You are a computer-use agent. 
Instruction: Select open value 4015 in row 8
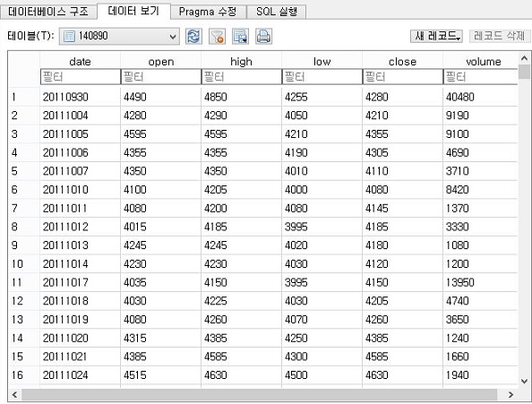(x=161, y=227)
